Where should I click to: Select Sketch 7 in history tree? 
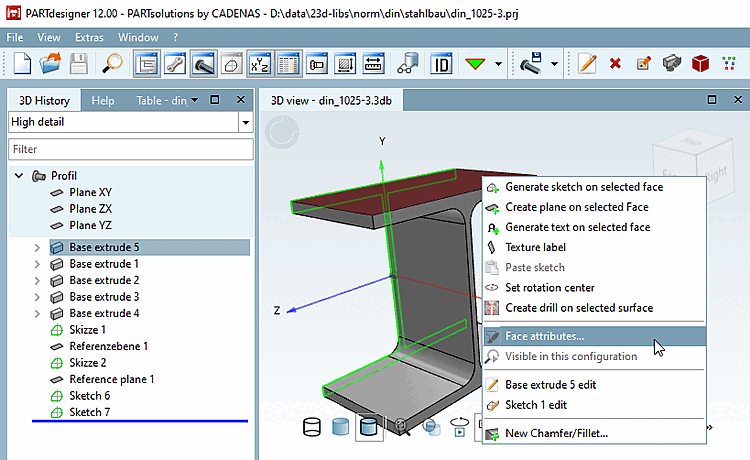point(89,412)
